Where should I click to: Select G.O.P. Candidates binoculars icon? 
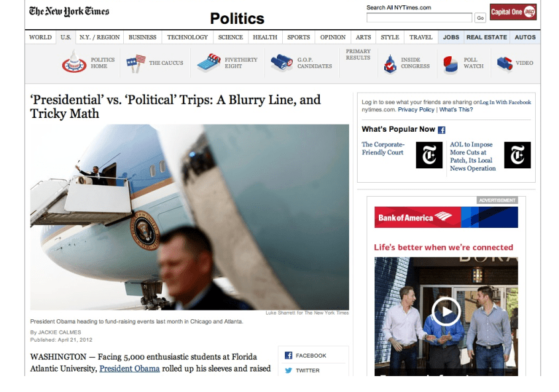tap(281, 63)
